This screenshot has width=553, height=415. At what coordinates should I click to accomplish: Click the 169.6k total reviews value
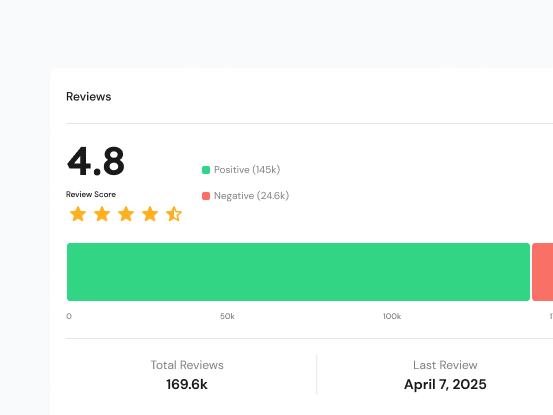[x=187, y=384]
